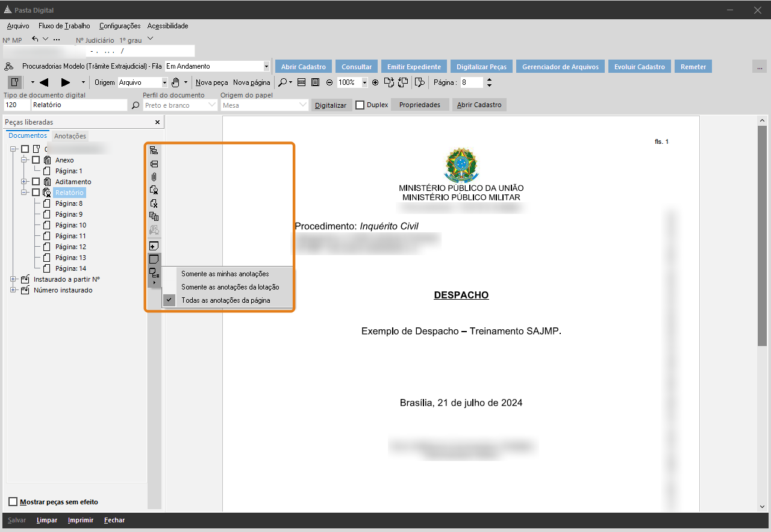The image size is (771, 532).
Task: Click the magnifier zoom tool
Action: [x=282, y=82]
